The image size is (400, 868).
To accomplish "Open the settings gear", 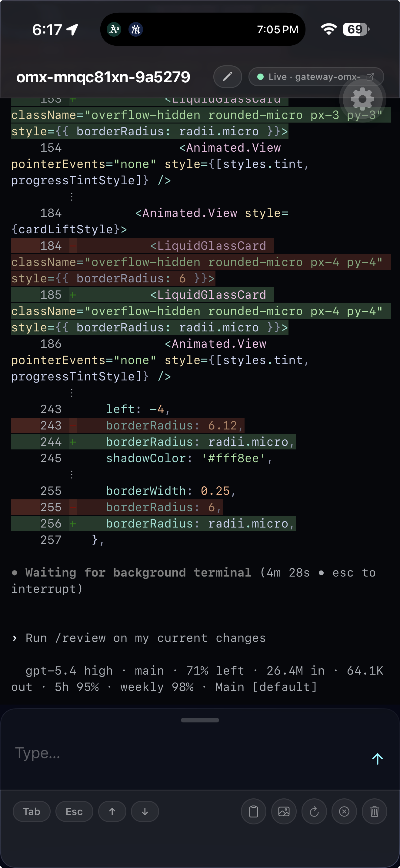I will [362, 99].
